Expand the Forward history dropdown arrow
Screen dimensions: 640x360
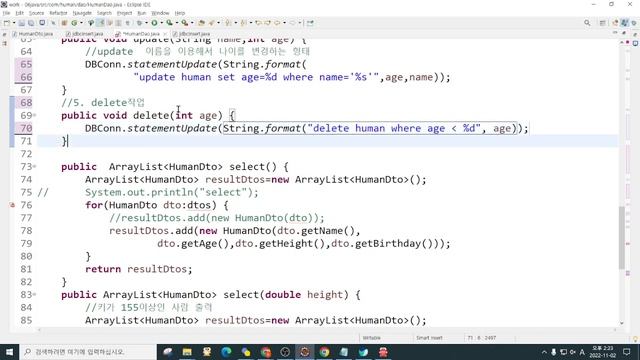click(300, 23)
